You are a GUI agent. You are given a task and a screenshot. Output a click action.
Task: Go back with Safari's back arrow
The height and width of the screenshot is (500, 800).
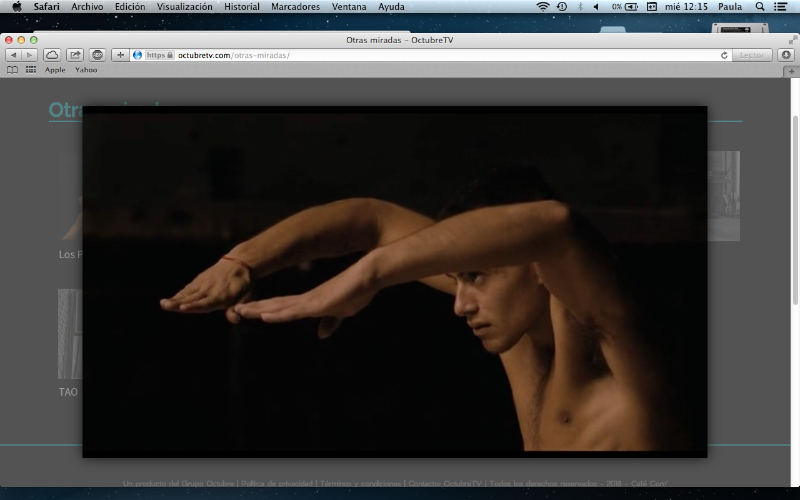coord(14,55)
